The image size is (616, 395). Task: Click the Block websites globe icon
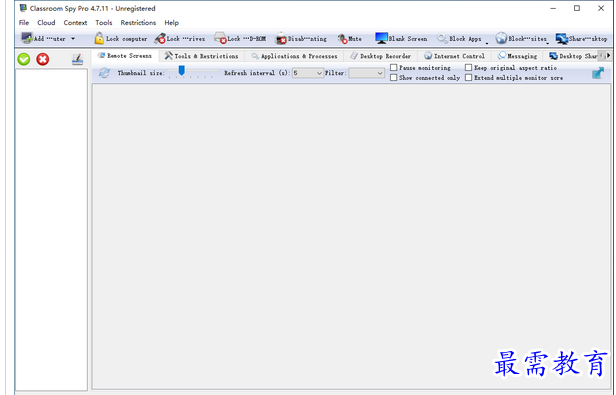[x=501, y=38]
